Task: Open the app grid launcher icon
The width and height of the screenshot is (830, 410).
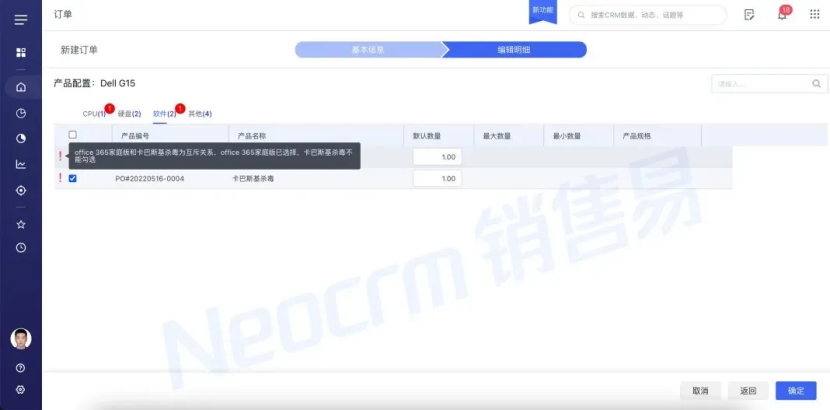Action: tap(20, 52)
